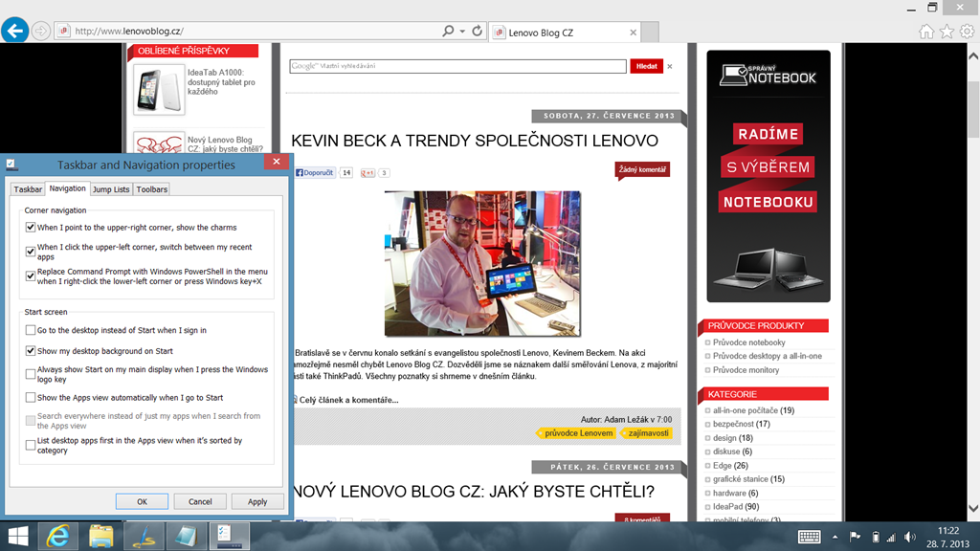Viewport: 980px width, 551px height.
Task: Expand the address bar search dropdown arrow
Action: coord(462,31)
